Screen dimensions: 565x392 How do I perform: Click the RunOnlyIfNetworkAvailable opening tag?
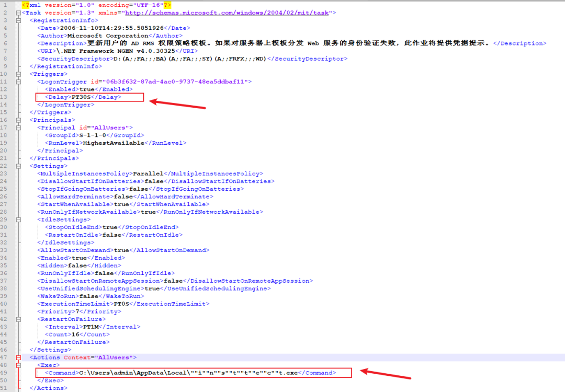(x=89, y=212)
